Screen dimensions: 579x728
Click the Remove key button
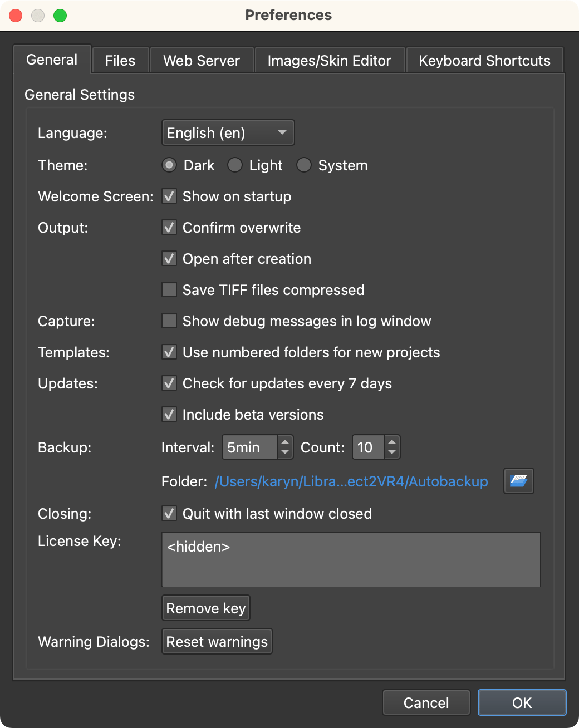[206, 608]
